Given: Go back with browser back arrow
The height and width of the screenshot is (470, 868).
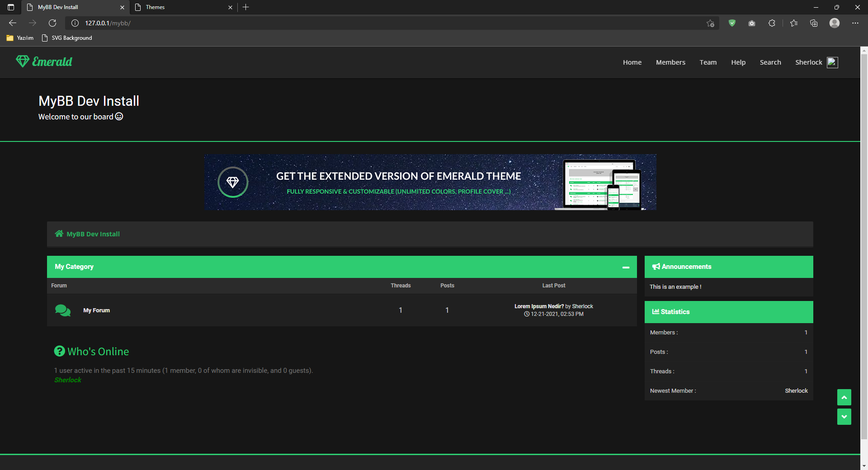Looking at the screenshot, I should pyautogui.click(x=13, y=23).
